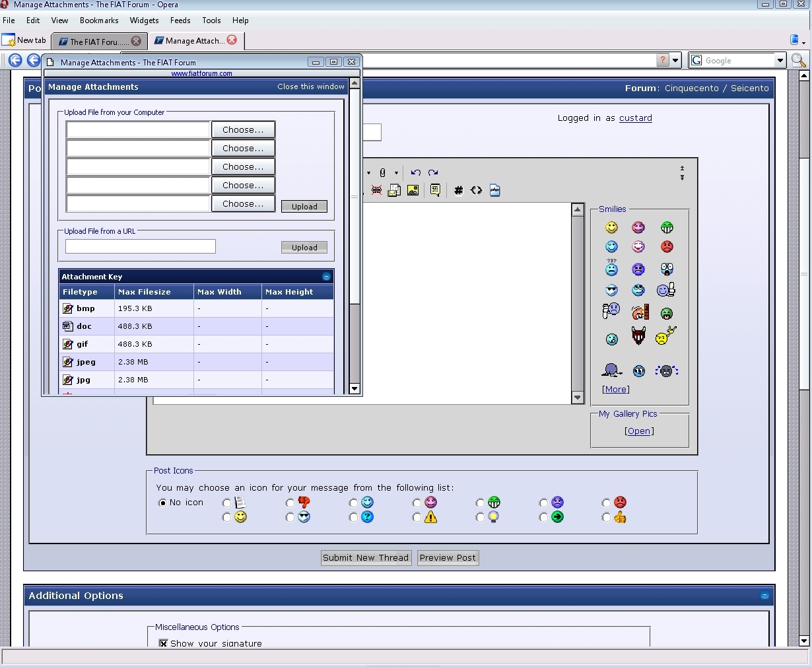Screen dimensions: 812x667
Task: Select the thumbs down post icon radio
Action: click(290, 503)
